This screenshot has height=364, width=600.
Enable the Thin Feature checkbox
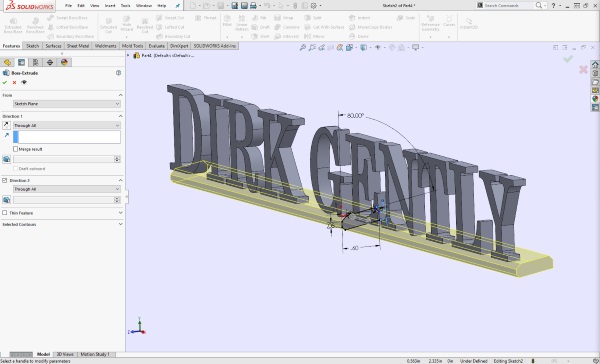click(5, 213)
